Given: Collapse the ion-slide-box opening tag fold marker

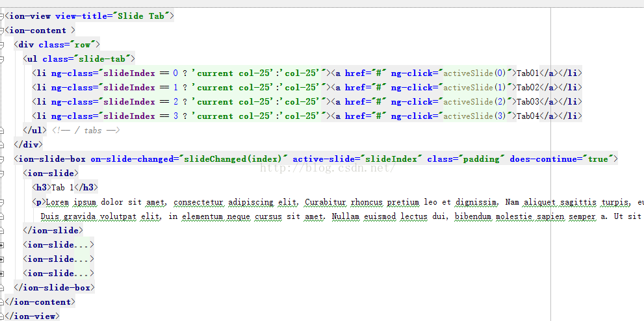Looking at the screenshot, I should pos(2,159).
